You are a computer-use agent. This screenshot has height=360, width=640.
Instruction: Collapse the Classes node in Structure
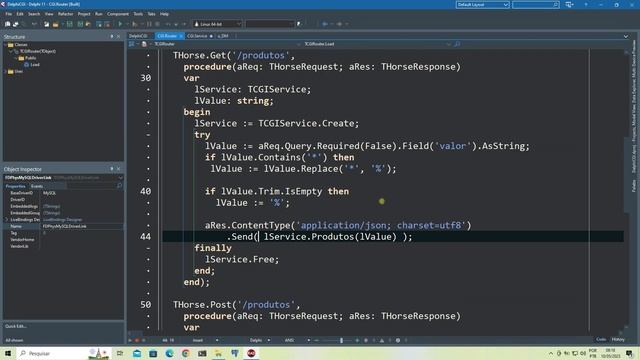coord(6,44)
